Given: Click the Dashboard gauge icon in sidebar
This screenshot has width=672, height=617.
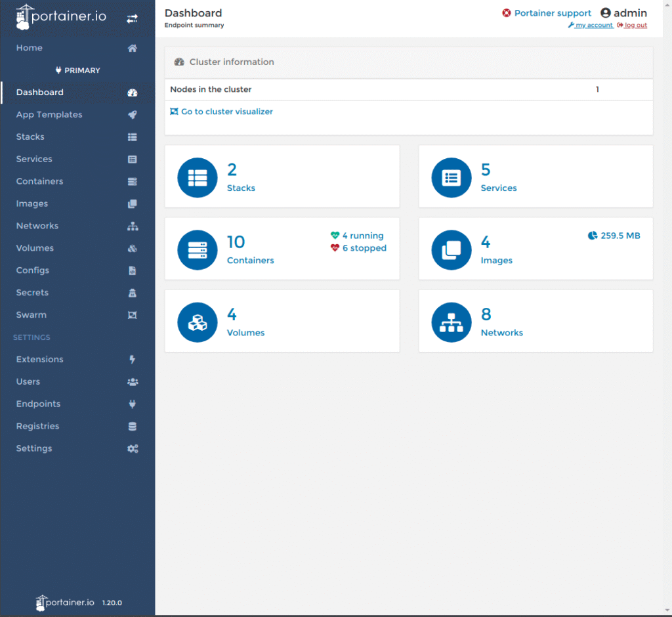Looking at the screenshot, I should 133,93.
